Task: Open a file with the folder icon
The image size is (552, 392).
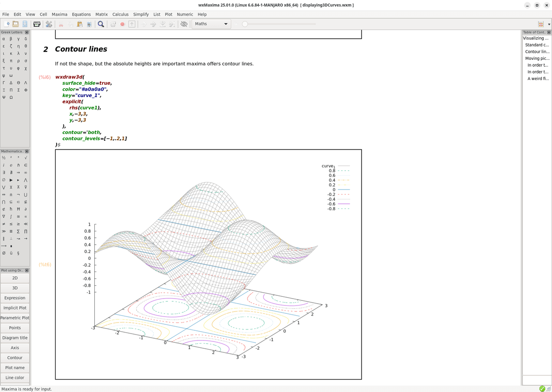Action: (x=16, y=24)
